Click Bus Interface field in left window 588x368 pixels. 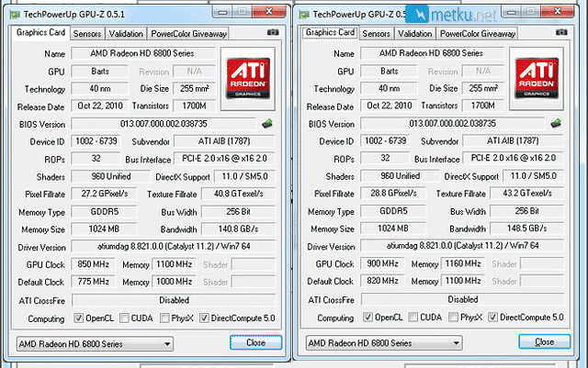point(224,159)
